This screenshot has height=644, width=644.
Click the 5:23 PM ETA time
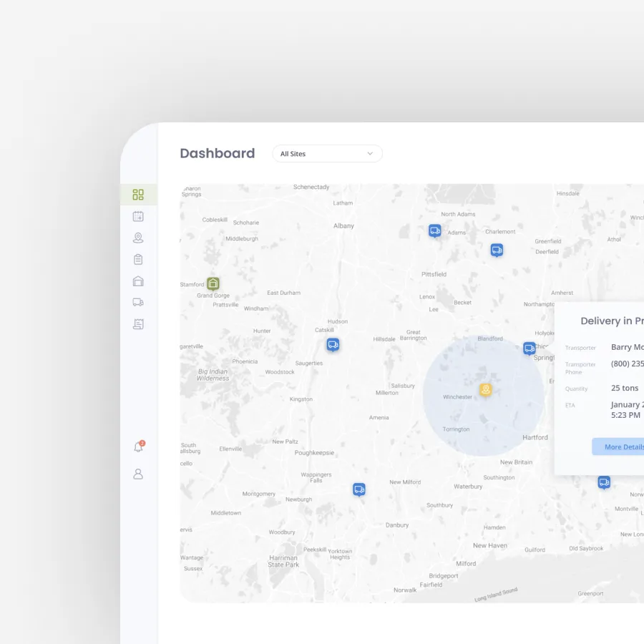625,415
